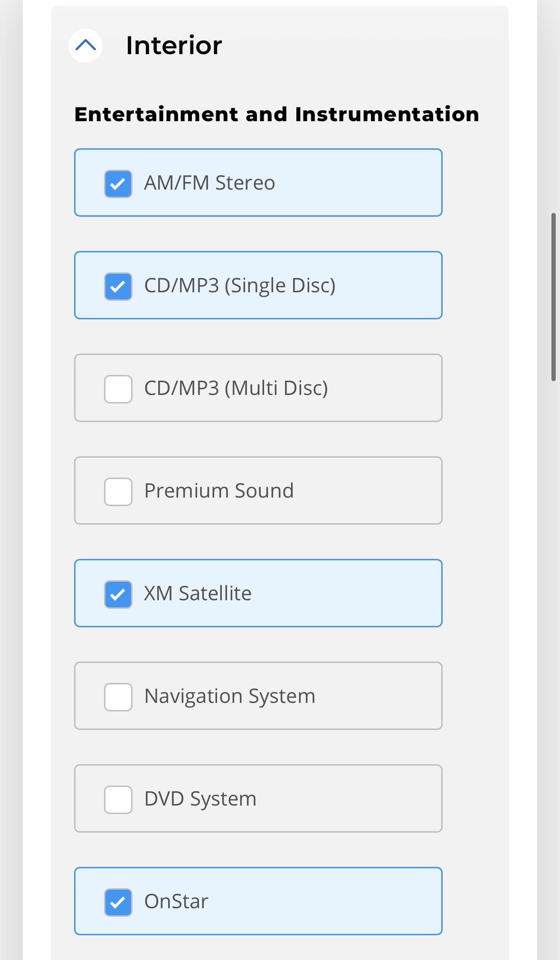The width and height of the screenshot is (560, 960).
Task: Click the Interior section heading text
Action: coord(174,46)
